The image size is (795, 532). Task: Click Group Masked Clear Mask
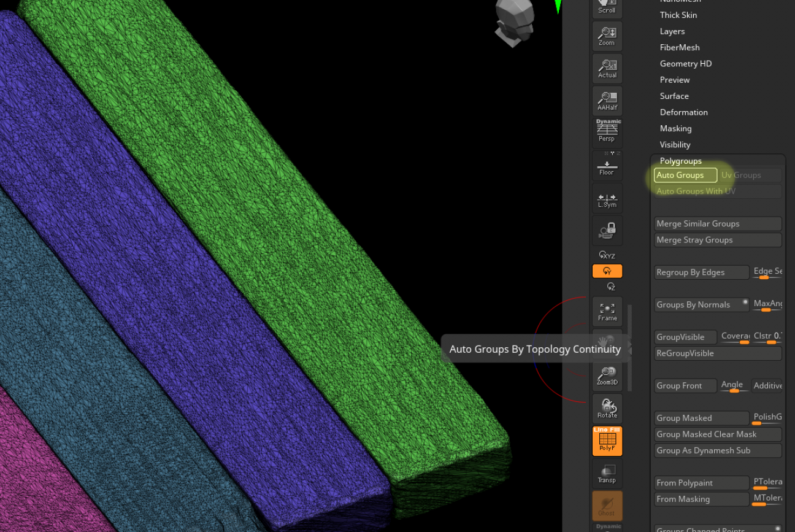718,434
